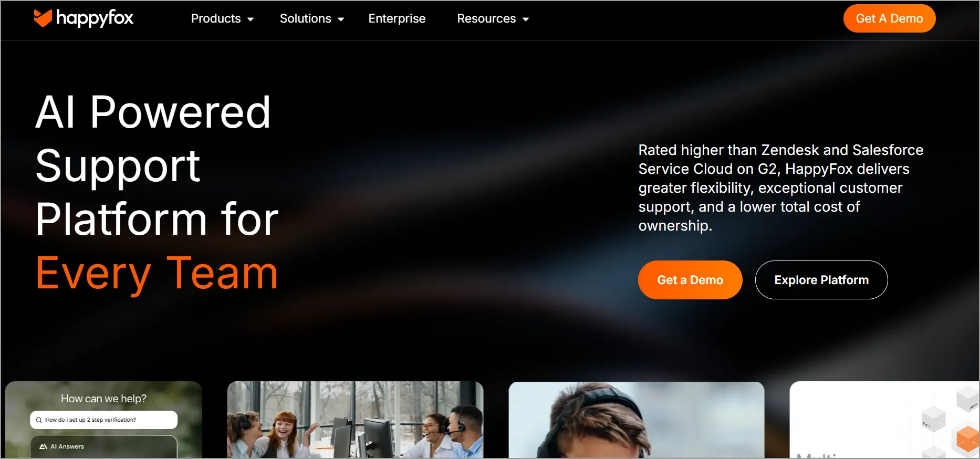Click the AI Answers sparkle icon

(x=44, y=446)
